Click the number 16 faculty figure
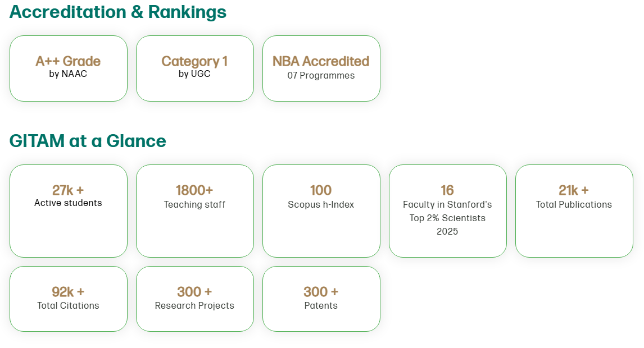644x348 pixels. click(447, 190)
